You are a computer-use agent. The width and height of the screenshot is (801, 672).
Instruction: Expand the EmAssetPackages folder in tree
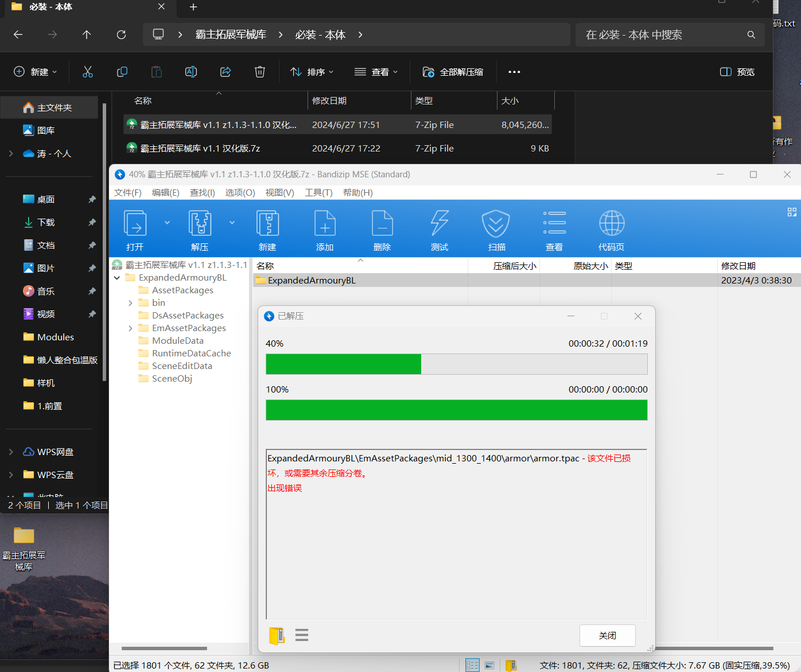click(131, 328)
